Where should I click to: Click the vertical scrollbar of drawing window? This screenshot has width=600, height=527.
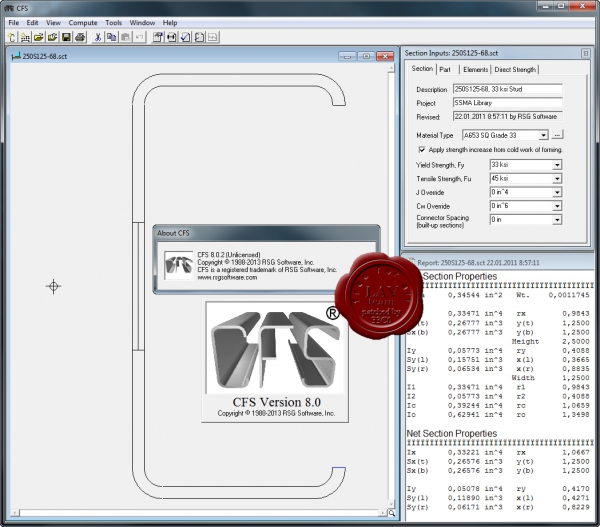tap(391, 286)
